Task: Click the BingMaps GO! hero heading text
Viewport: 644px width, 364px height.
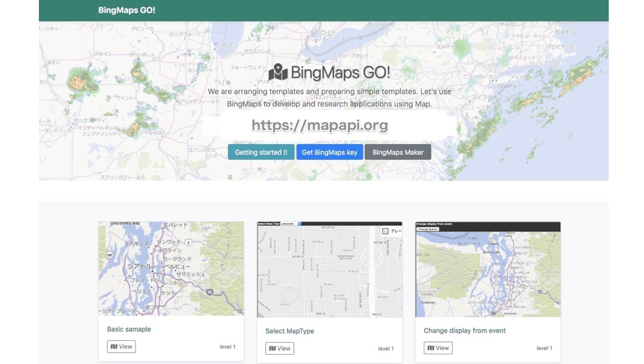Action: pyautogui.click(x=340, y=73)
